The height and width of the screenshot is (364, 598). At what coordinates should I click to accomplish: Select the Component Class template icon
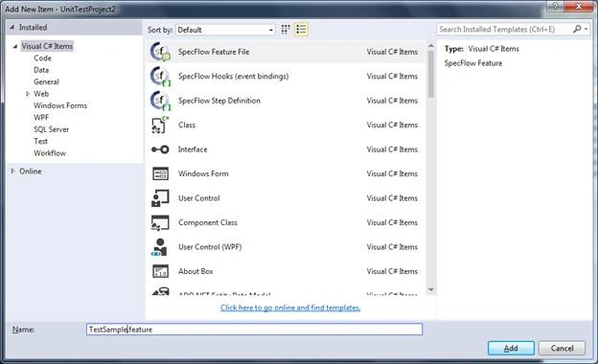click(160, 222)
